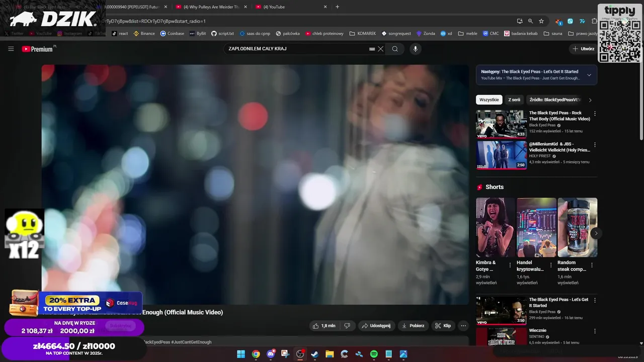This screenshot has width=644, height=362.
Task: Open the on-screen keyboard in search box
Action: (372, 49)
